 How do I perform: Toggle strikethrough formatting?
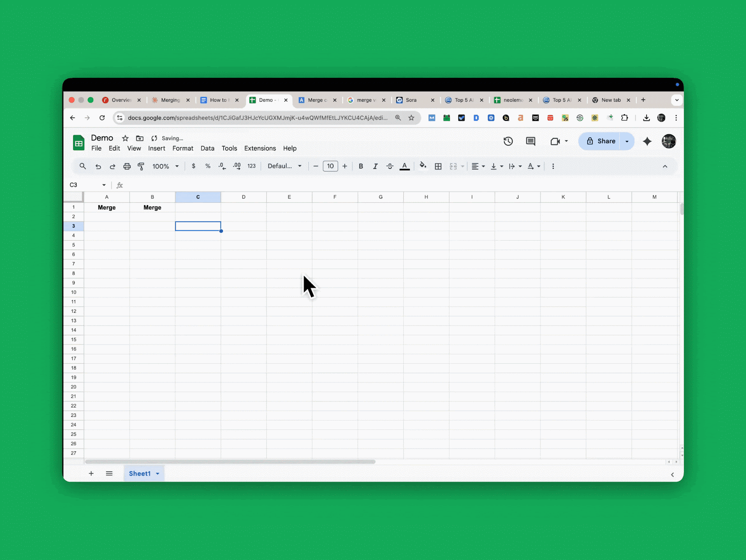pyautogui.click(x=390, y=166)
